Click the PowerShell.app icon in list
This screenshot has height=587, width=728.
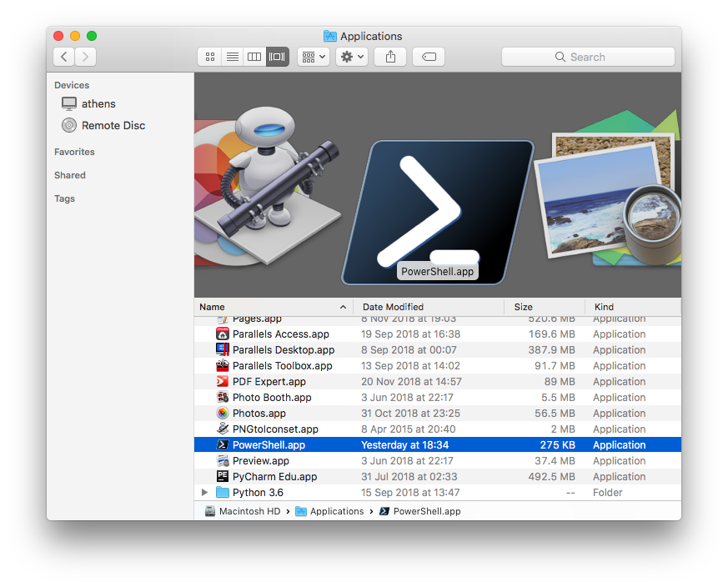(223, 444)
